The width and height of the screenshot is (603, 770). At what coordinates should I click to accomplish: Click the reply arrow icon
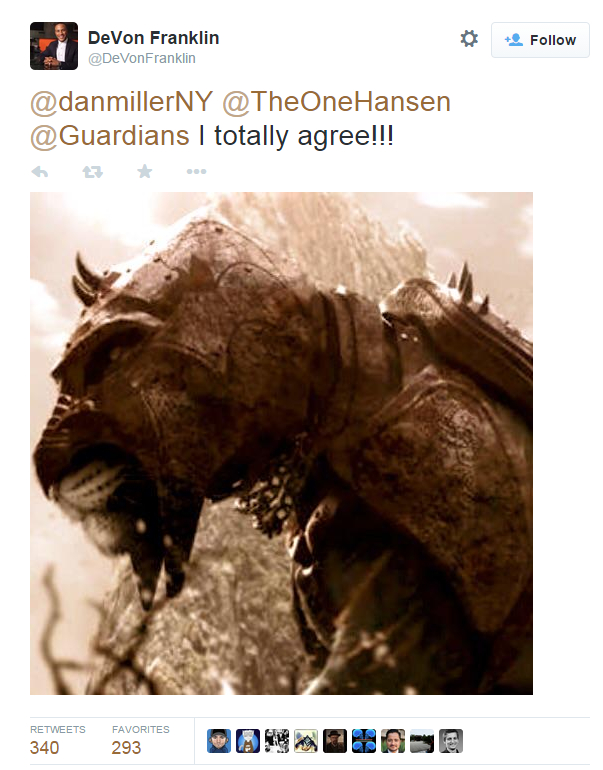(x=40, y=171)
